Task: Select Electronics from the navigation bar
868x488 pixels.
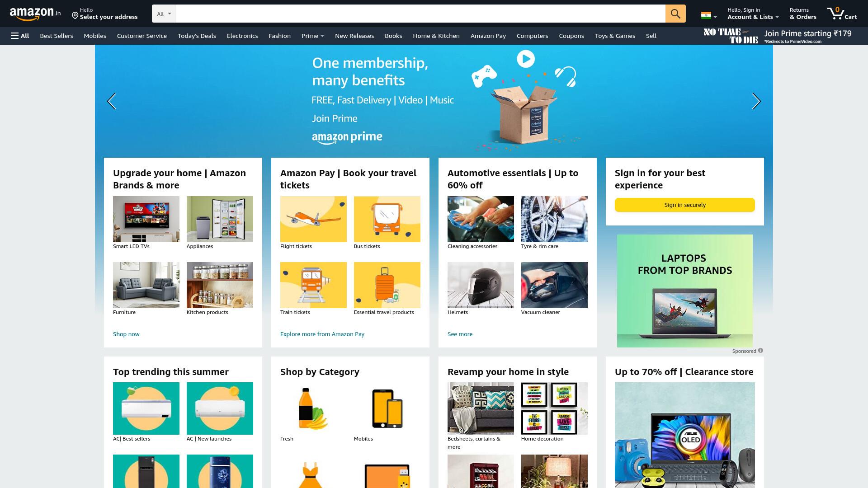Action: coord(242,36)
